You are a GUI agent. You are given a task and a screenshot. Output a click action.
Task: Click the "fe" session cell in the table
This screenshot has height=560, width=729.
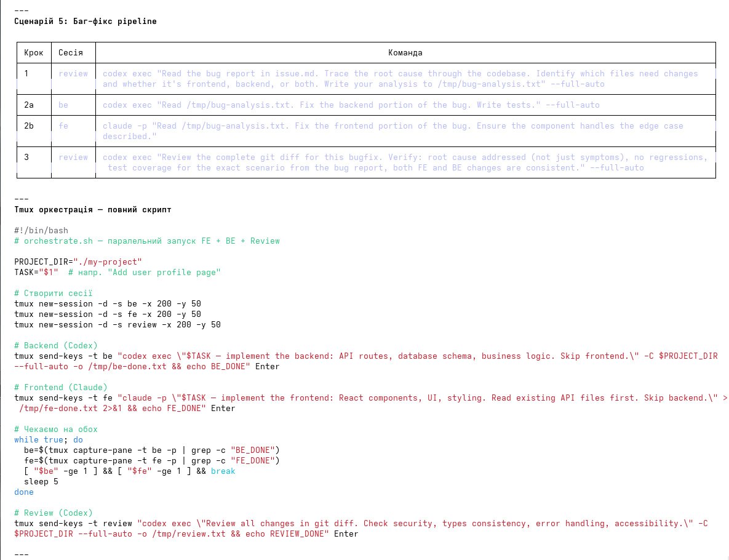pos(63,126)
